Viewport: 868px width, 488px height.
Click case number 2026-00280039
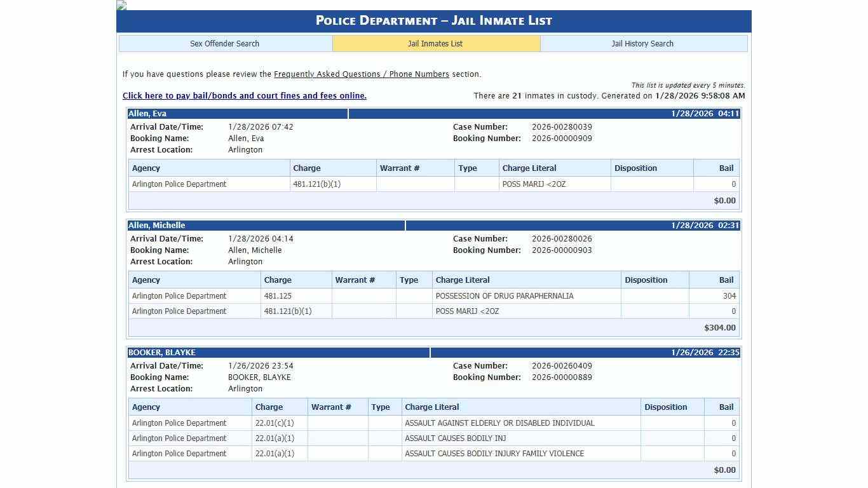coord(562,127)
